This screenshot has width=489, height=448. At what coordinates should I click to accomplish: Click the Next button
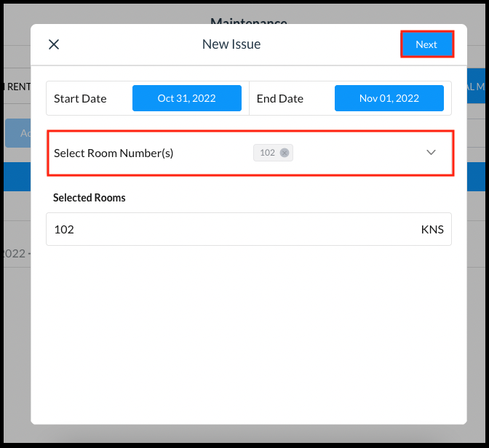(x=426, y=44)
